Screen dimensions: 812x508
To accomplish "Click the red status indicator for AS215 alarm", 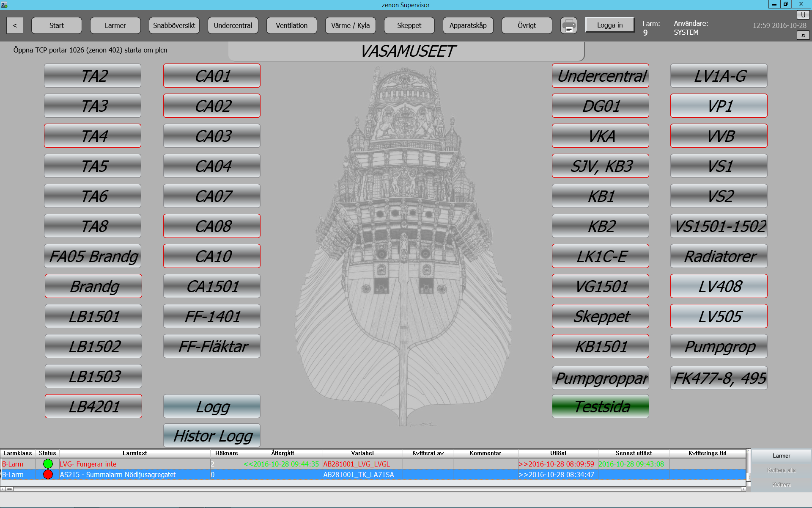I will pos(48,475).
